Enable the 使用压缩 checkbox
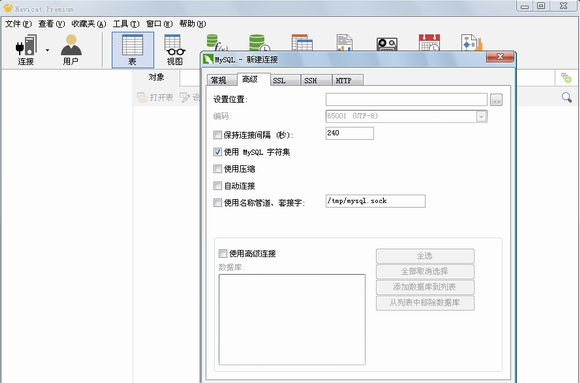The image size is (580, 383). click(218, 169)
